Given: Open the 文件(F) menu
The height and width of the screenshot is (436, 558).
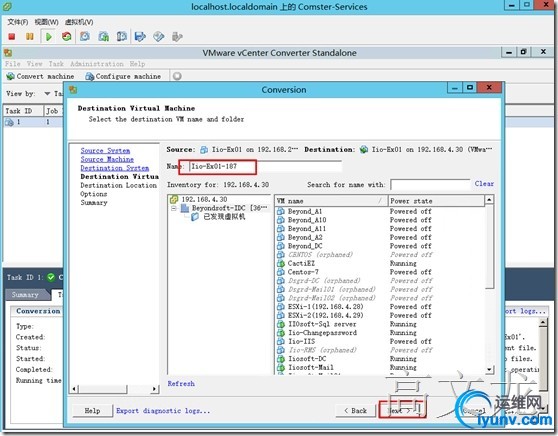Looking at the screenshot, I should [x=18, y=22].
